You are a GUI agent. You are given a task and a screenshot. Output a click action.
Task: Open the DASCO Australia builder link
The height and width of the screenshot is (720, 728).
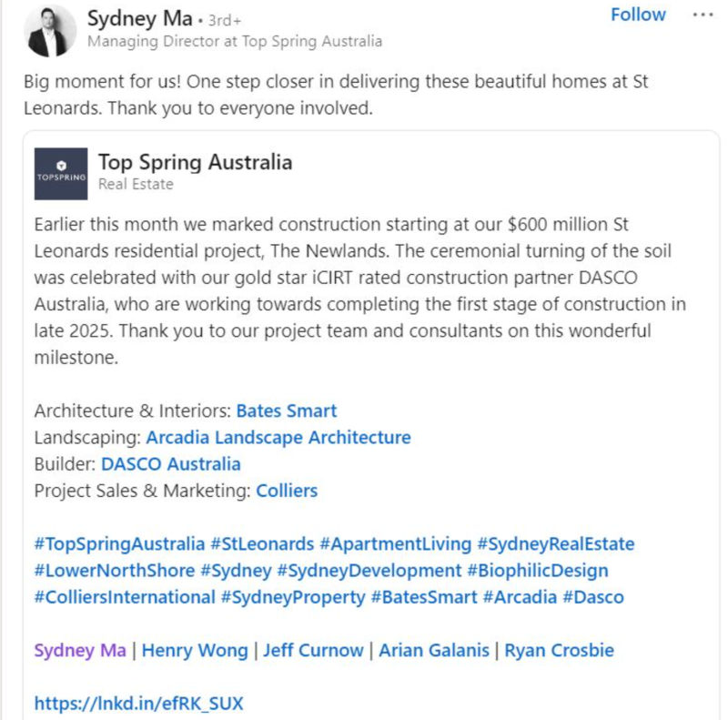tap(171, 463)
